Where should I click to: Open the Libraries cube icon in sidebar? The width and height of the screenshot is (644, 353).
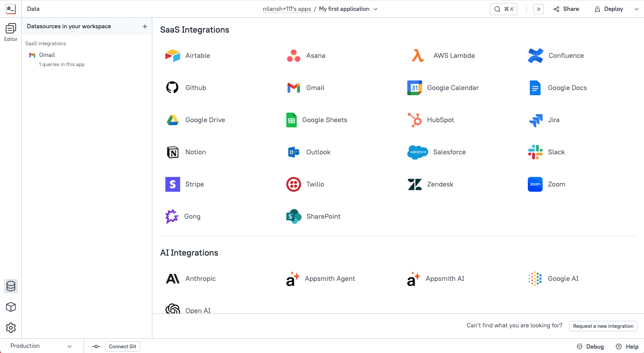tap(11, 307)
